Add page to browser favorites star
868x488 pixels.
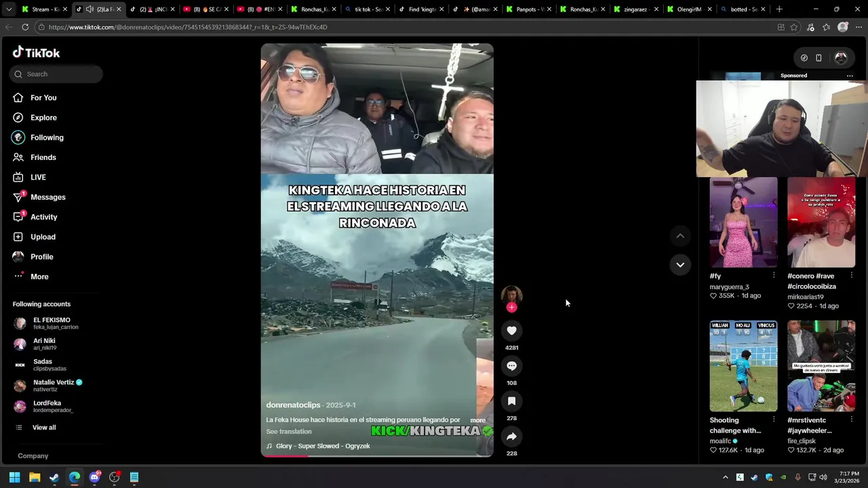[x=795, y=27]
